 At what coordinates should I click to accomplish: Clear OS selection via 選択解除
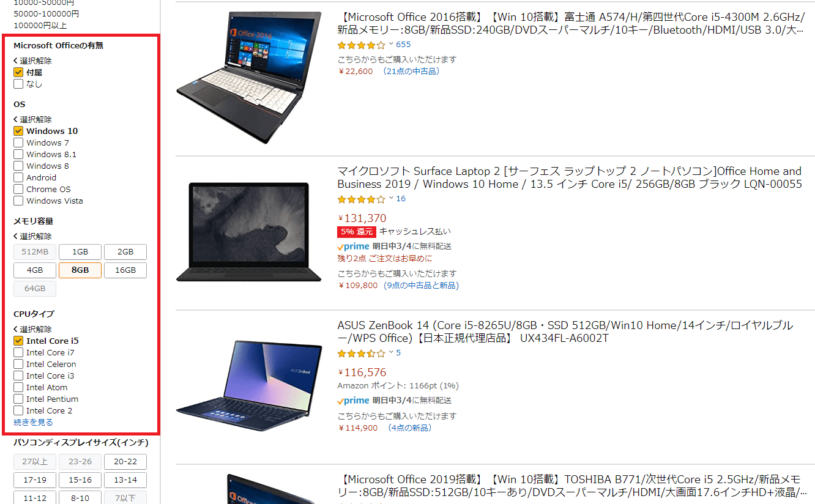[33, 119]
